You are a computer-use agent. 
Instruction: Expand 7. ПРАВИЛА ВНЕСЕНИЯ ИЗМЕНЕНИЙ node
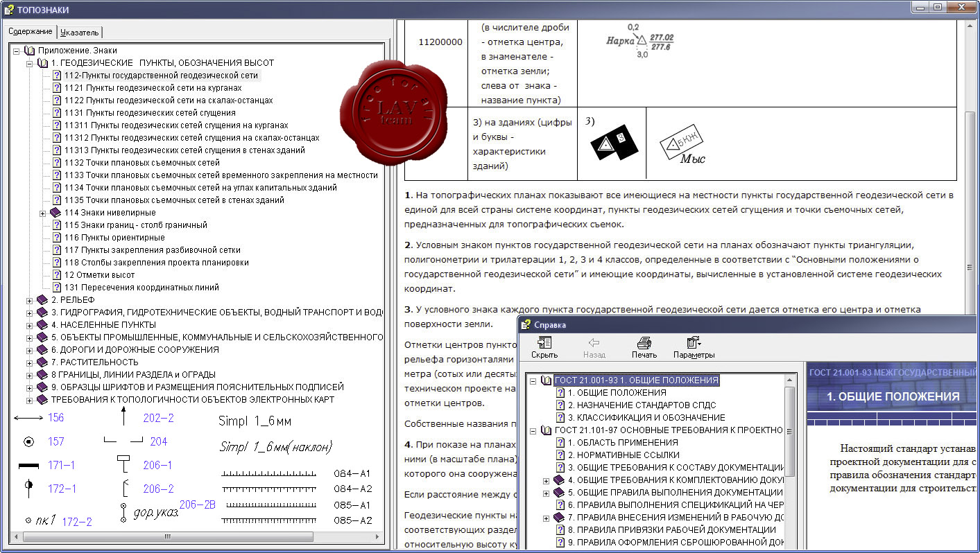coord(546,518)
